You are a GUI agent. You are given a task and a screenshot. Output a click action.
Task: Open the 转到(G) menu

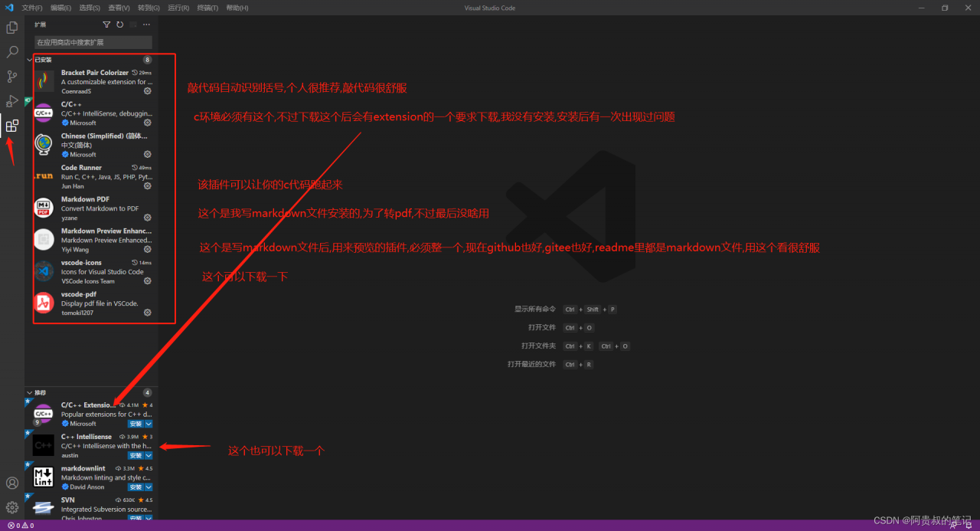tap(149, 8)
